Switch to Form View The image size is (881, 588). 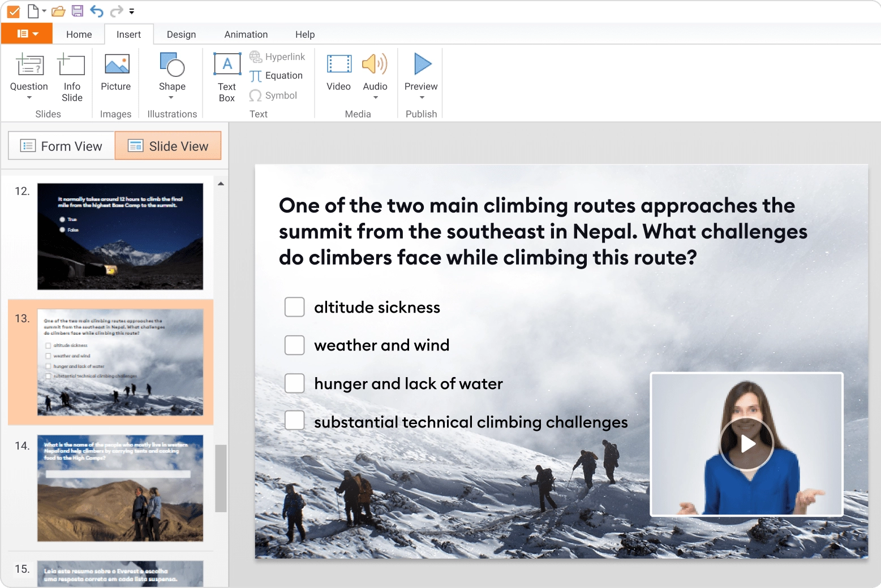[x=62, y=146]
